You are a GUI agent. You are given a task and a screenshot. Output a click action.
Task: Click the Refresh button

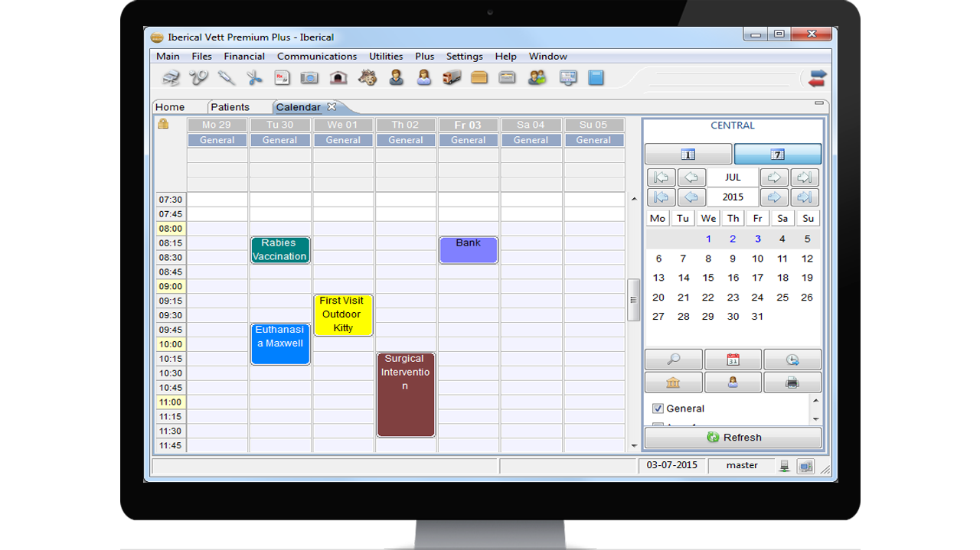(x=733, y=438)
